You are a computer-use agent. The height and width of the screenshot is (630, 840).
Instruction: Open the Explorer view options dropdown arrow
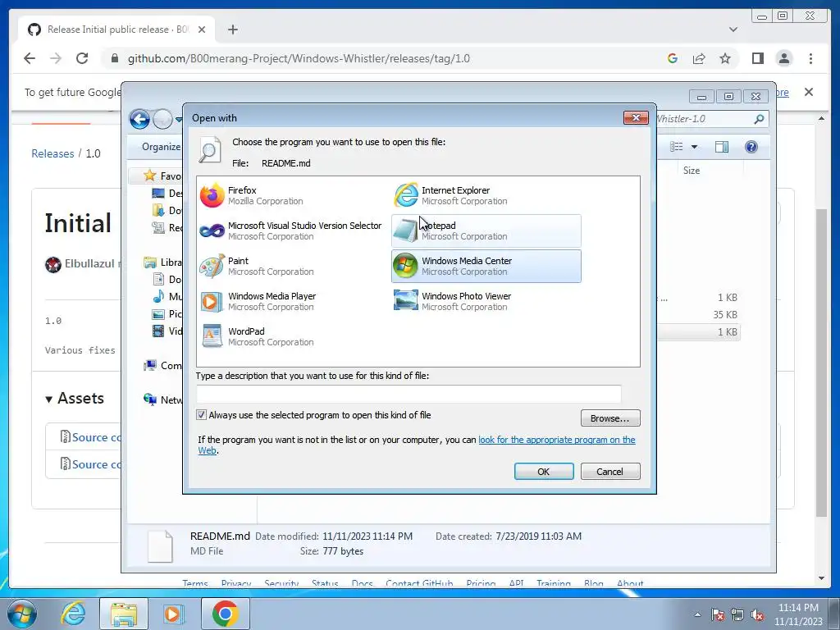(x=694, y=147)
